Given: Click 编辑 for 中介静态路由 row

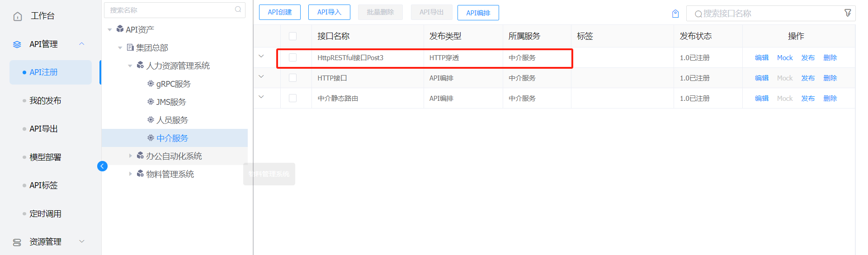Looking at the screenshot, I should [x=762, y=98].
